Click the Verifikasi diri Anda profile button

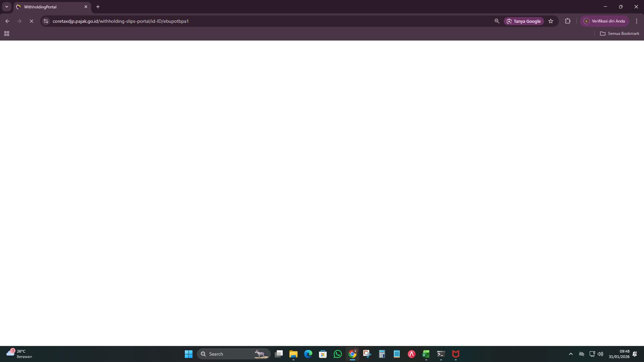pyautogui.click(x=605, y=21)
